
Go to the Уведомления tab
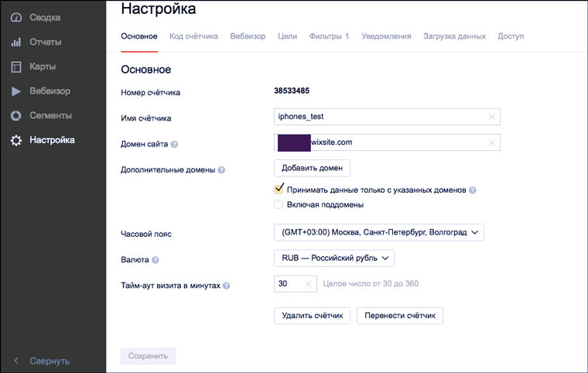tap(386, 36)
